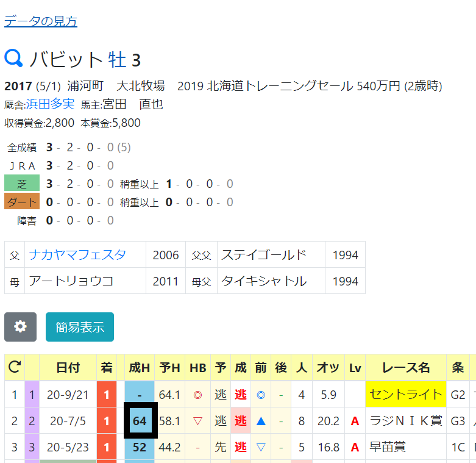The width and height of the screenshot is (476, 463).
Task: Click the 全成績 record label
Action: coord(22,148)
